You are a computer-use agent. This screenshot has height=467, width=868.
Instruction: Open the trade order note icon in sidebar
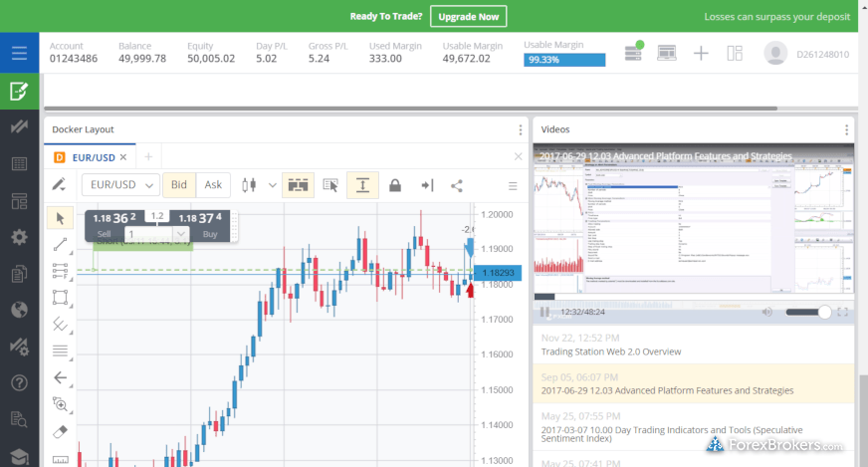(x=19, y=92)
